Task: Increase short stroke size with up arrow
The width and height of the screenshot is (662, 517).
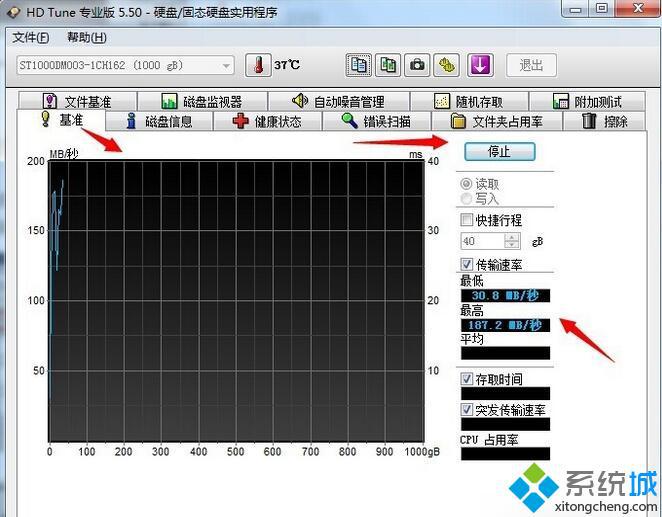Action: pos(512,237)
